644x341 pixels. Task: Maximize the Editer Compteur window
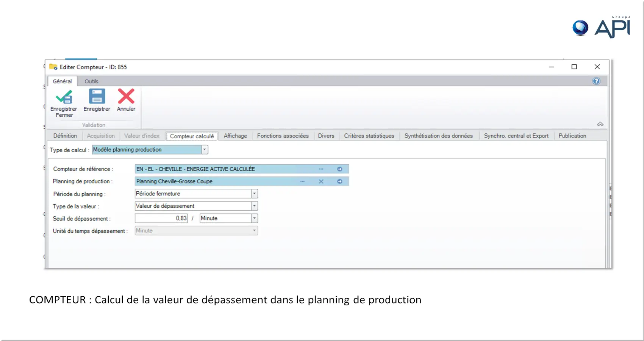pyautogui.click(x=574, y=67)
